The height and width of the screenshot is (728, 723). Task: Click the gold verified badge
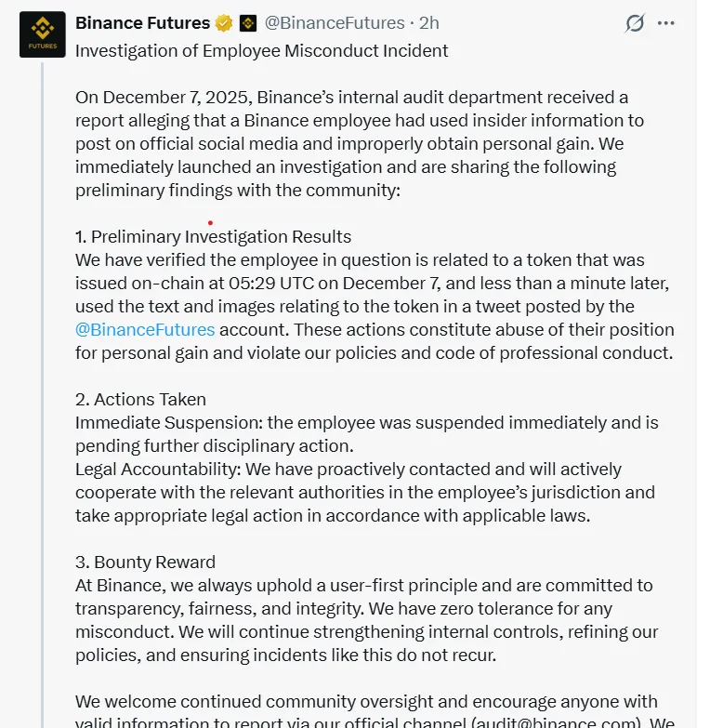[x=224, y=22]
